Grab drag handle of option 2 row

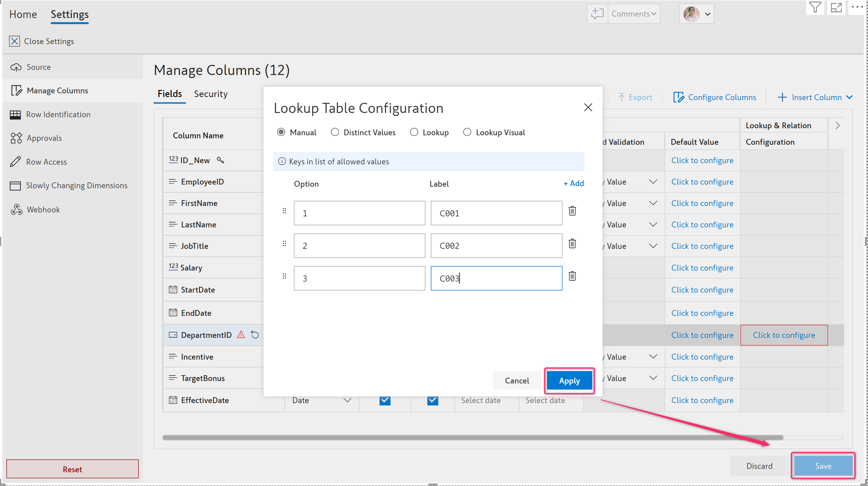[x=284, y=244]
